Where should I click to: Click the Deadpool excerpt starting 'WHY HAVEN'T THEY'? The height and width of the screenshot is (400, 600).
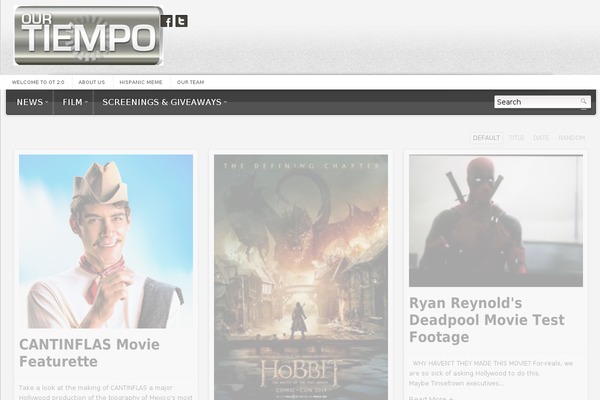491,373
